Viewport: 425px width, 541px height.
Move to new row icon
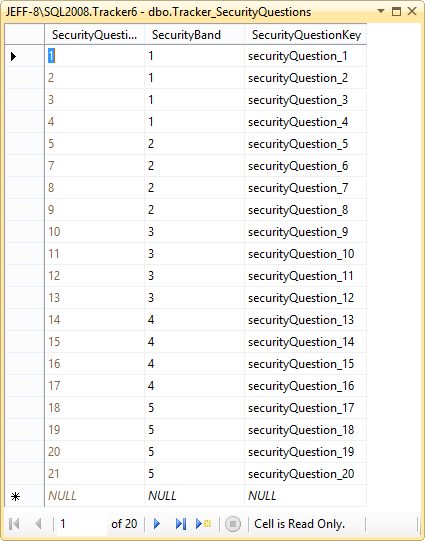click(204, 524)
